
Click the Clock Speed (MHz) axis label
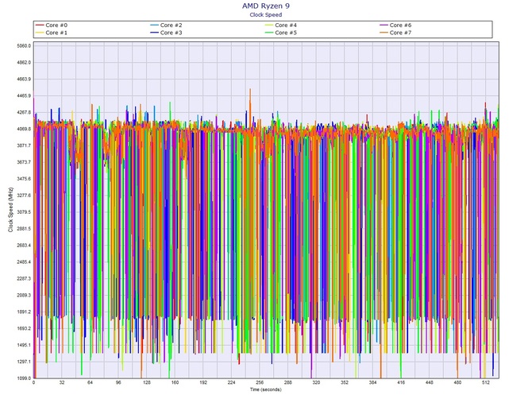[x=10, y=210]
